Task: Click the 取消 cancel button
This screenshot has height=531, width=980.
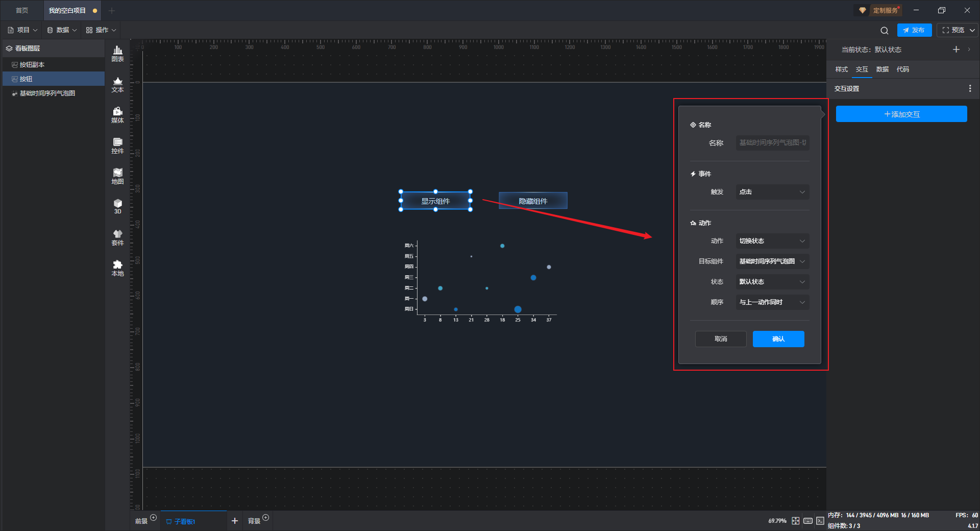Action: 720,339
